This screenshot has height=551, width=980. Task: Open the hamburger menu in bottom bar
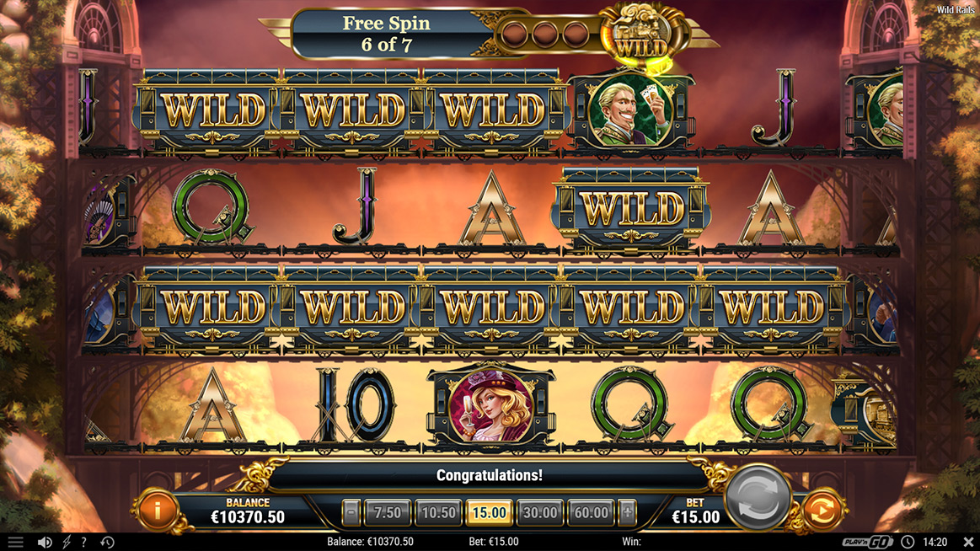(x=16, y=543)
